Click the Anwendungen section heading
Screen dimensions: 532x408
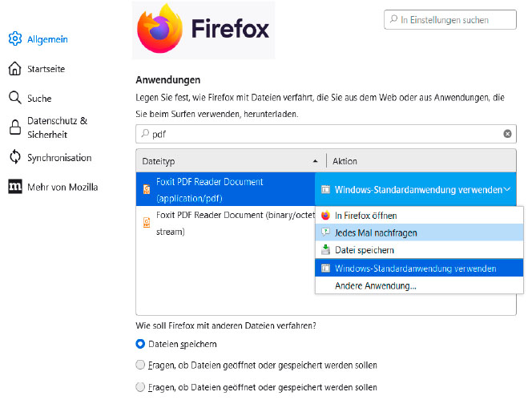[168, 80]
